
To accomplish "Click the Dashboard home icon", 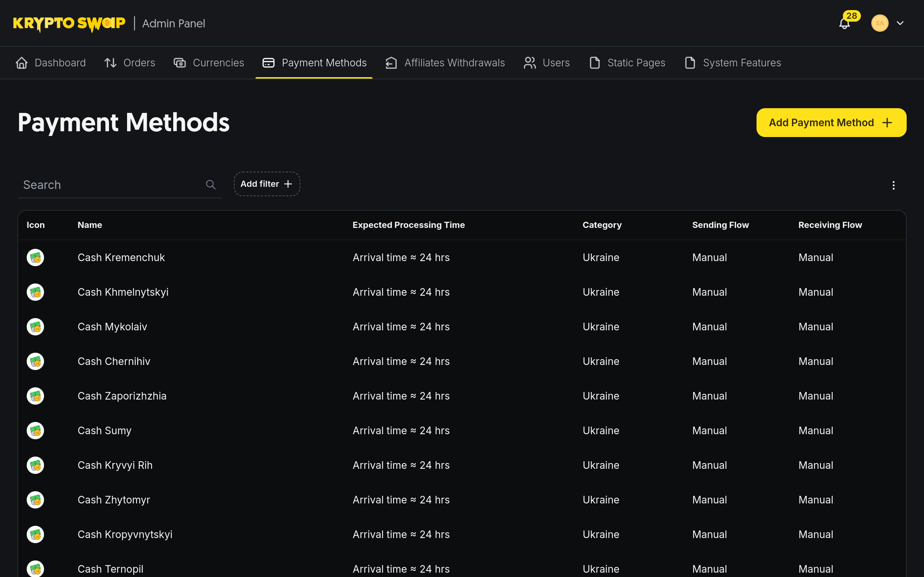I will (22, 62).
